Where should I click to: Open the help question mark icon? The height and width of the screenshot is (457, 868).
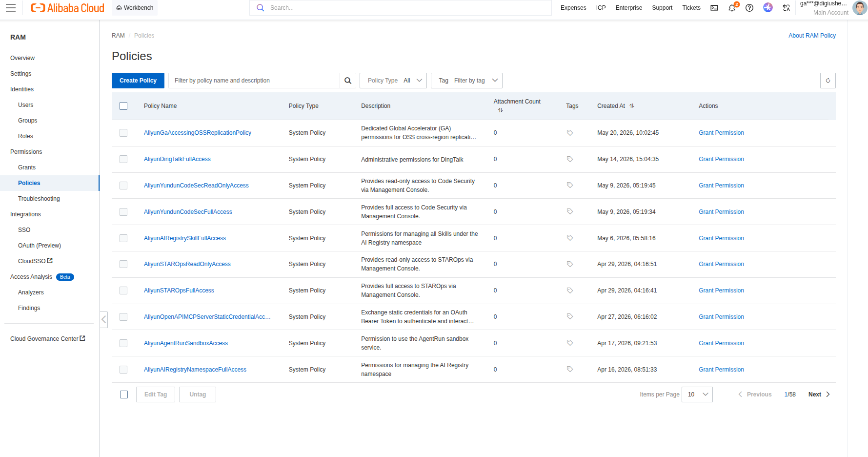(749, 8)
